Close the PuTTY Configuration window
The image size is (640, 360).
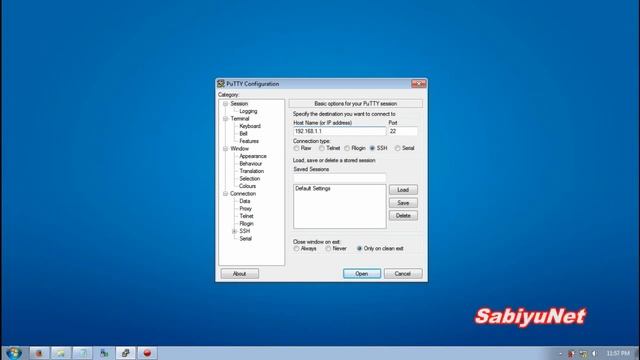[x=419, y=84]
